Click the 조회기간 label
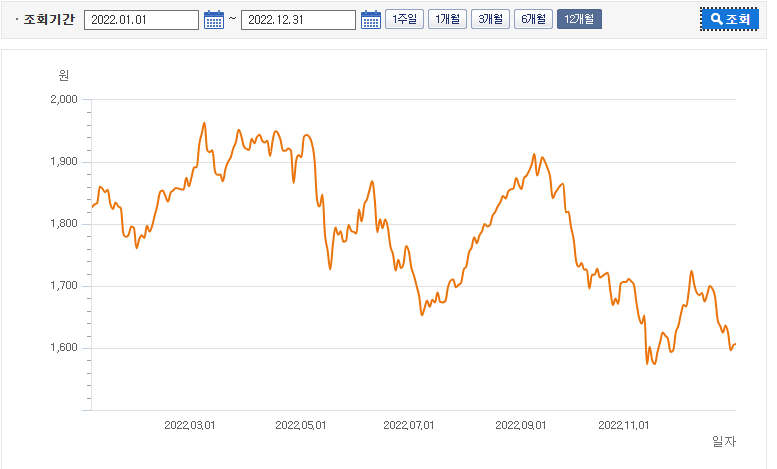777x469 pixels. coord(49,20)
